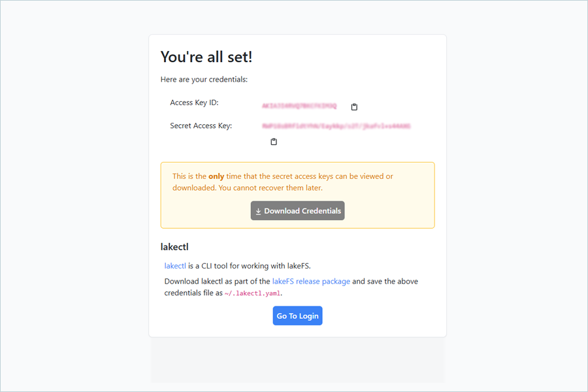The height and width of the screenshot is (392, 588).
Task: Click the "You're all set!" heading
Action: 206,57
